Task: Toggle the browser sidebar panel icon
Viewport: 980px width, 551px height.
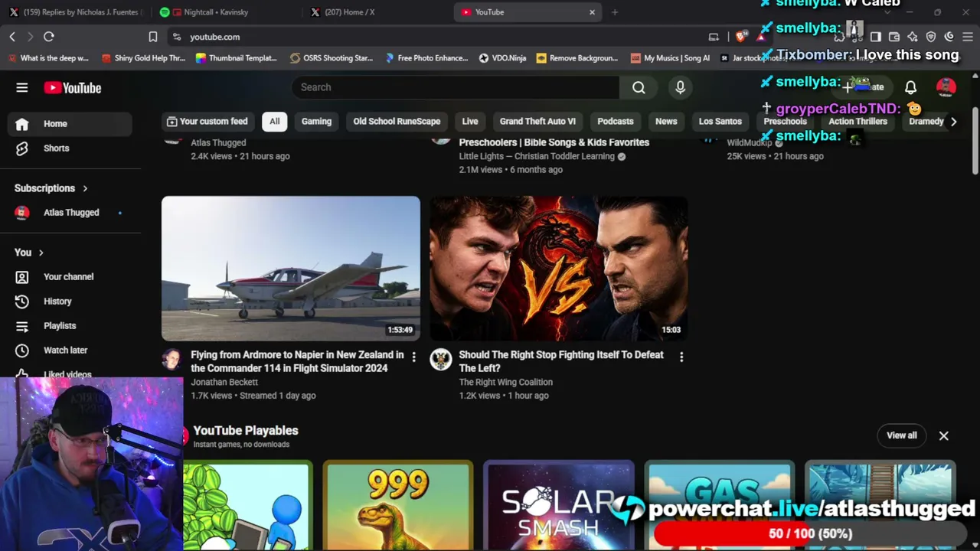Action: point(876,37)
